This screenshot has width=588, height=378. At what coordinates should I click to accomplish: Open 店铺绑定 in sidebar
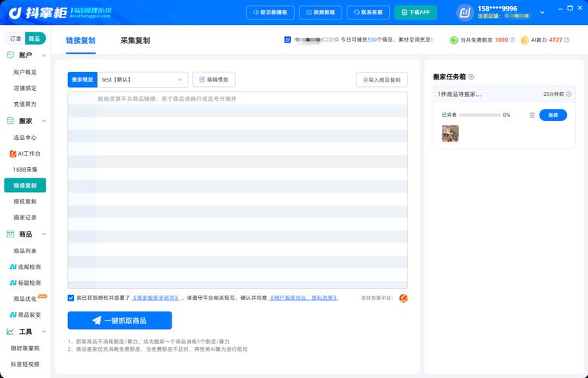pos(25,88)
